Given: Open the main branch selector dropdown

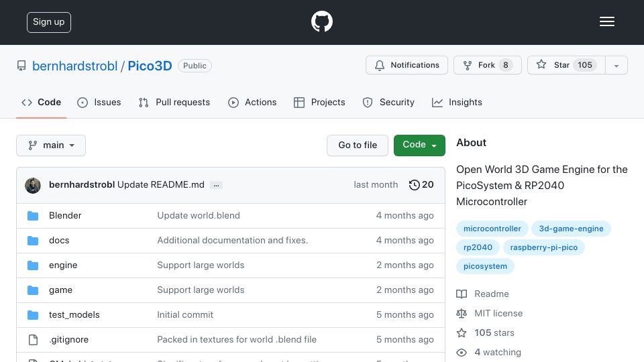Looking at the screenshot, I should coord(51,145).
